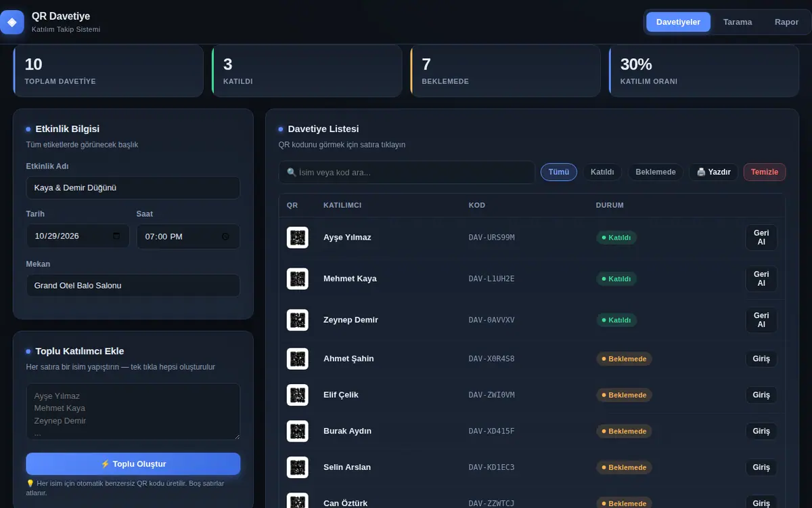
Task: Open the QR code thumbnail for Ayşe Yılmaz
Action: click(298, 238)
